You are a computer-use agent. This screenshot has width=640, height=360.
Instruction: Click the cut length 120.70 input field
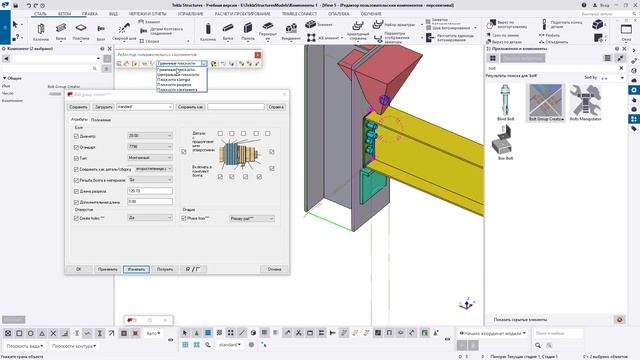click(150, 191)
